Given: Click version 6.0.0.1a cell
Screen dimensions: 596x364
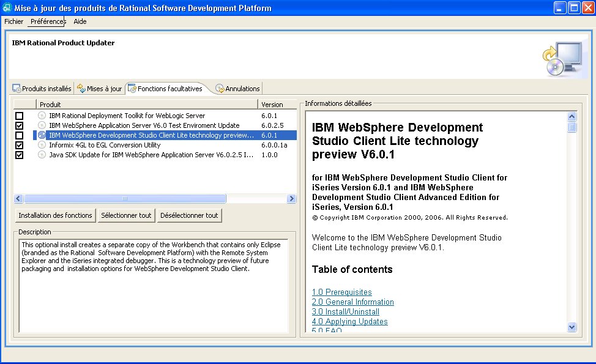Looking at the screenshot, I should [x=274, y=145].
